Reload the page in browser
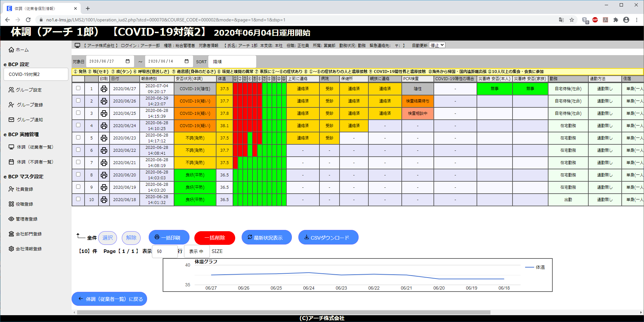The image size is (644, 322). (28, 20)
